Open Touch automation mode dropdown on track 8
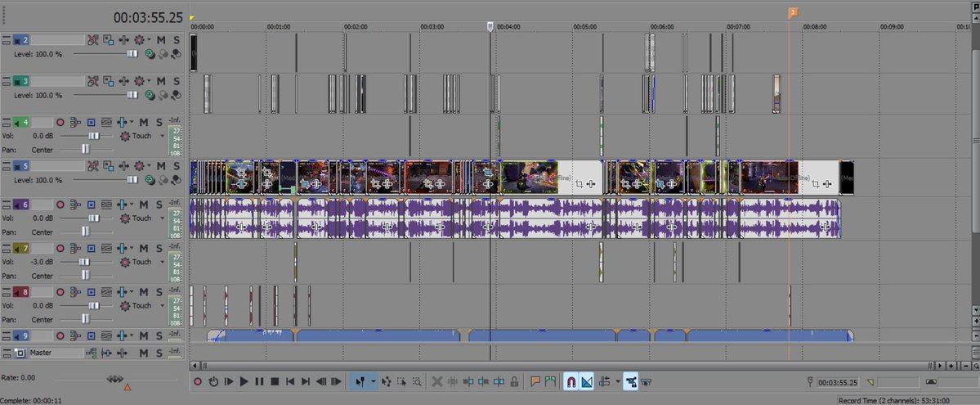This screenshot has width=980, height=405. coord(163,306)
